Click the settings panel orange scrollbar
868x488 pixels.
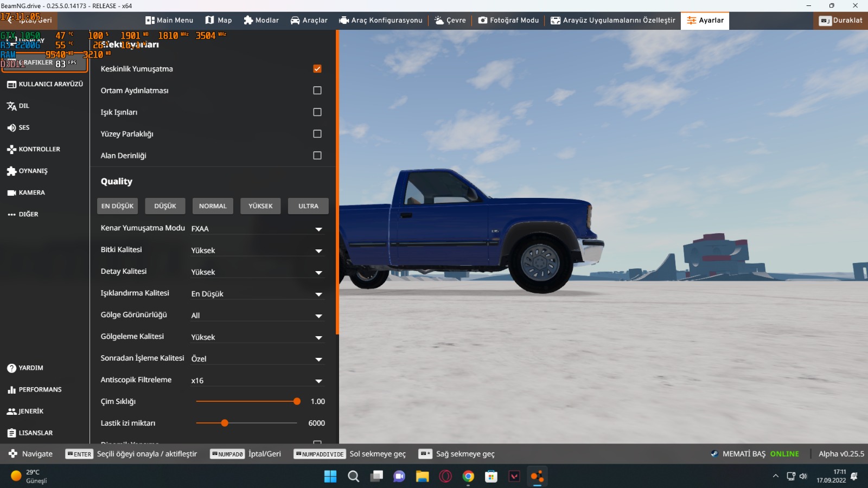pos(337,183)
